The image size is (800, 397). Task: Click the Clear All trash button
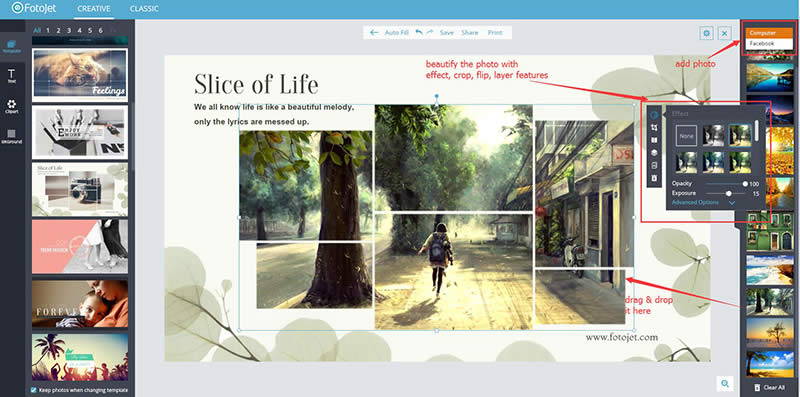tap(769, 388)
